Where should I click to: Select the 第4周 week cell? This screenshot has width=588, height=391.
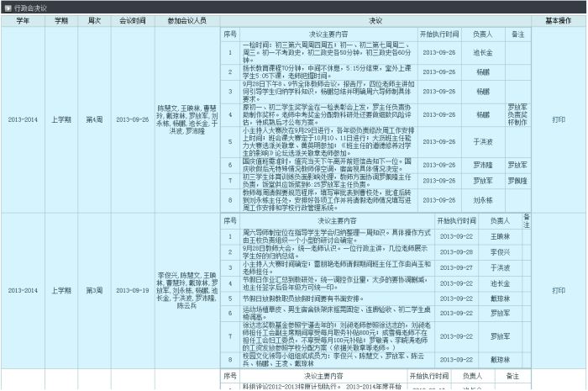[95, 119]
